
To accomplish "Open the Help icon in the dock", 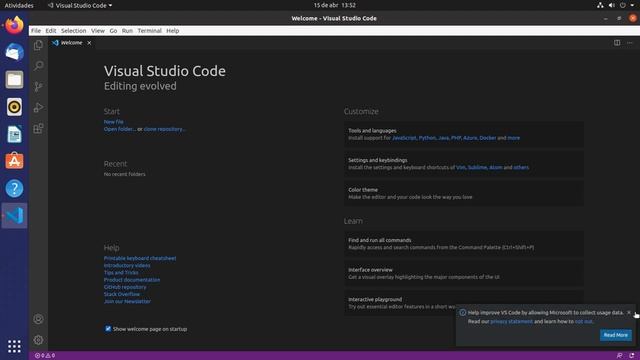I will (x=14, y=189).
